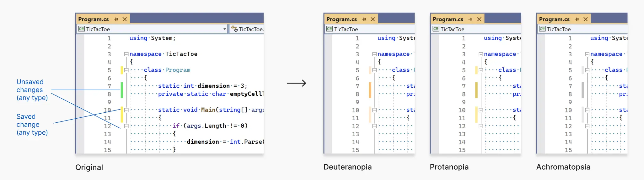Viewport: 644px width, 180px height.
Task: Collapse namespace in Protanopia window
Action: (x=481, y=54)
